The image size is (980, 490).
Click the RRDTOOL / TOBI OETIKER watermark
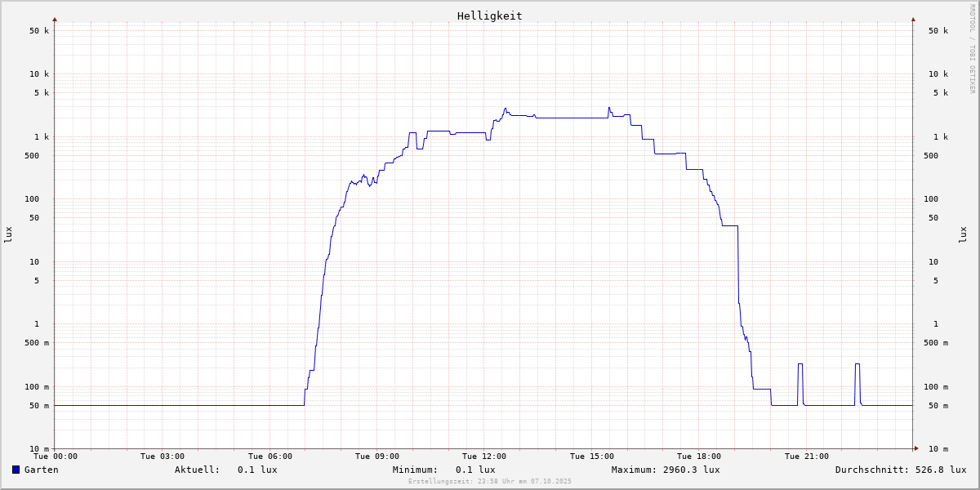(x=972, y=49)
